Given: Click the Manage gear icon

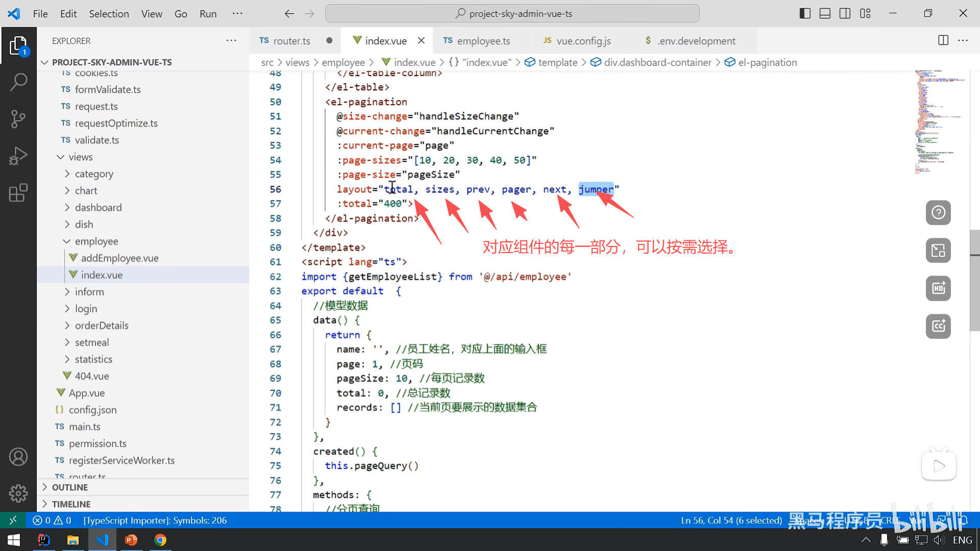Looking at the screenshot, I should coord(18,493).
